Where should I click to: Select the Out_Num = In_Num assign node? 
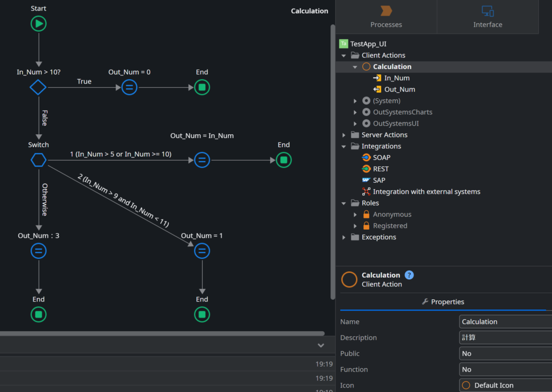point(202,160)
